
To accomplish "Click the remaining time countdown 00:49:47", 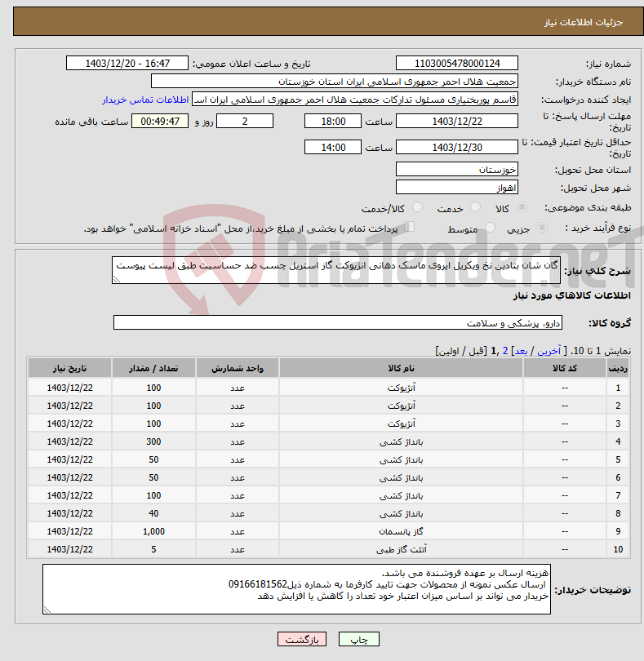I will [160, 122].
